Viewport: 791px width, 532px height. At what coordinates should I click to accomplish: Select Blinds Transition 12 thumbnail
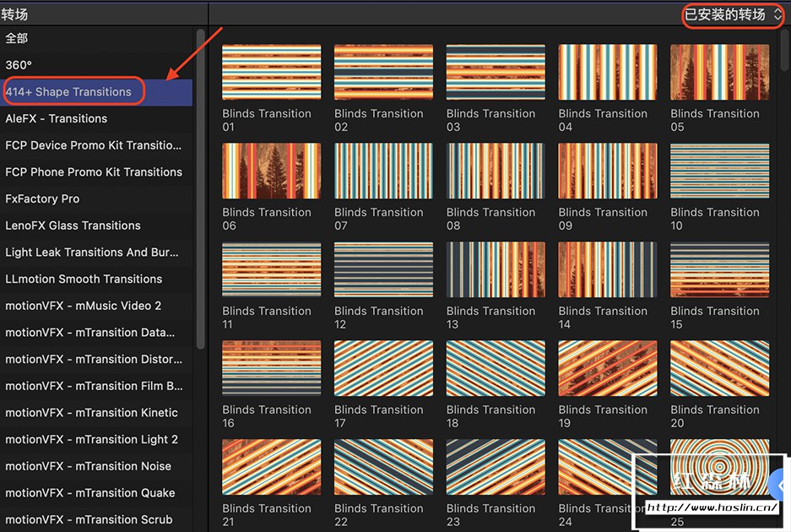click(x=383, y=270)
